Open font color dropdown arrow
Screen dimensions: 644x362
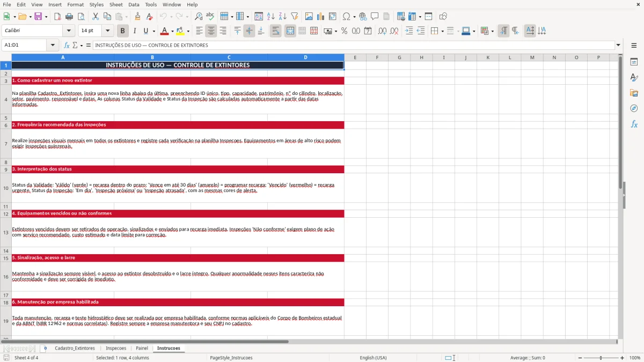tap(172, 31)
